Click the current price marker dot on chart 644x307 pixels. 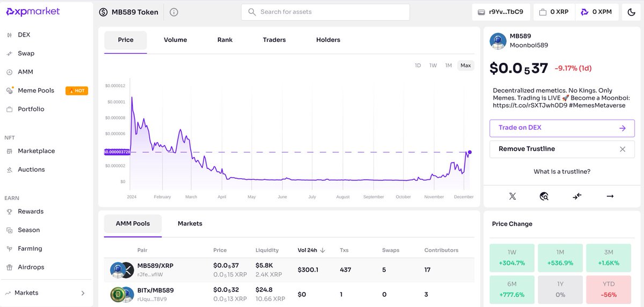tap(470, 152)
